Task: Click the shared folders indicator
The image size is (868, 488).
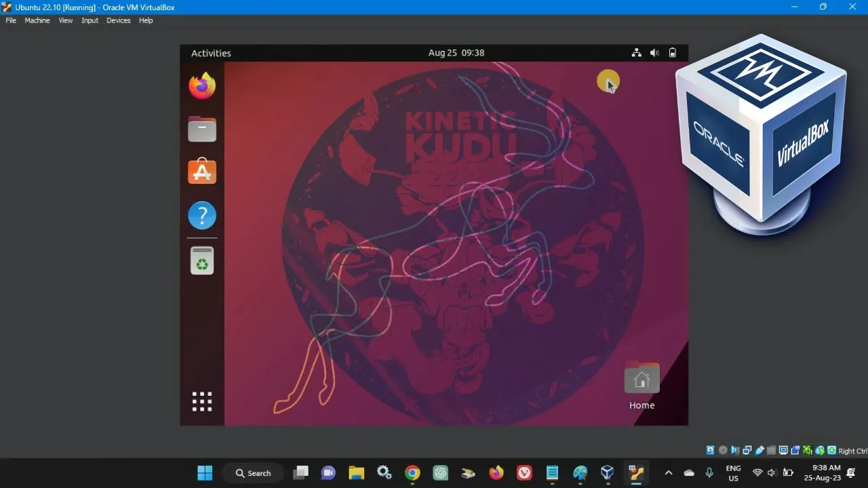Action: [771, 451]
